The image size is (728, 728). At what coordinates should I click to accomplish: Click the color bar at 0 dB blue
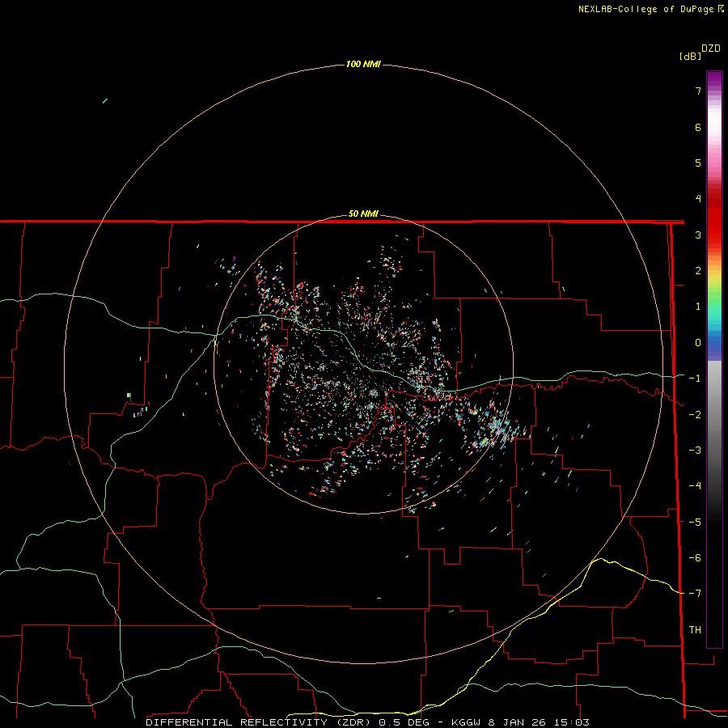pyautogui.click(x=714, y=343)
